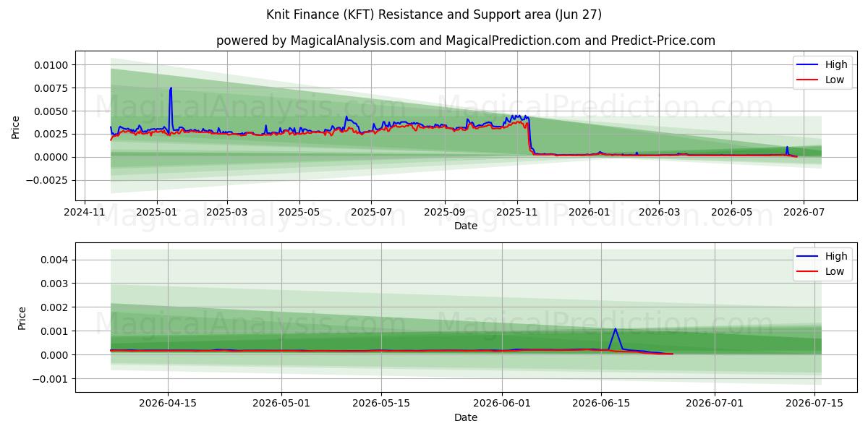Click the '2026-01' x-axis tick label
The image size is (868, 434).
point(589,212)
